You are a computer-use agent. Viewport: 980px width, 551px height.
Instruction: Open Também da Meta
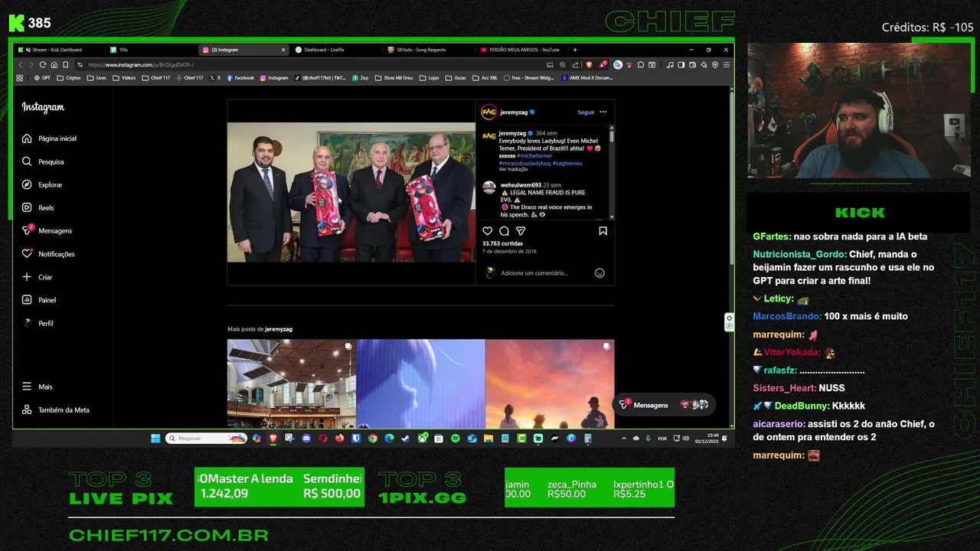[55, 410]
